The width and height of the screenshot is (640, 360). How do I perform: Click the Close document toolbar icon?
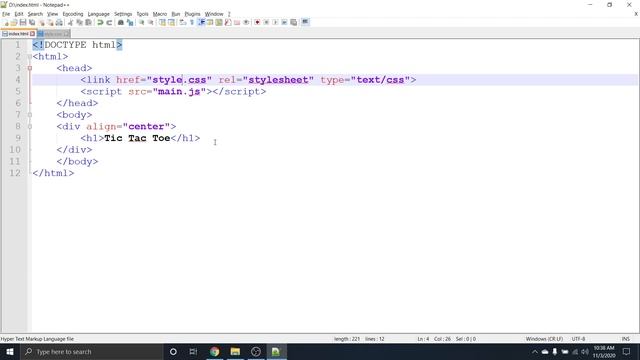coord(41,22)
